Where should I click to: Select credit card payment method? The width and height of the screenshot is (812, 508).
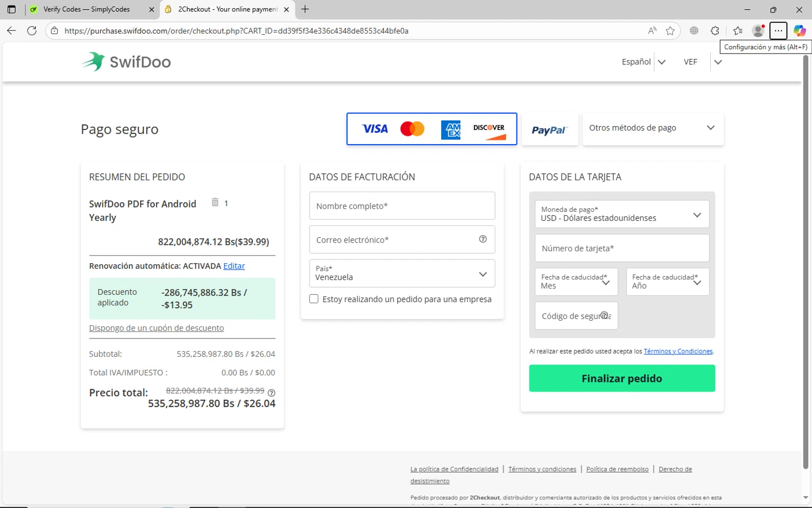point(432,129)
